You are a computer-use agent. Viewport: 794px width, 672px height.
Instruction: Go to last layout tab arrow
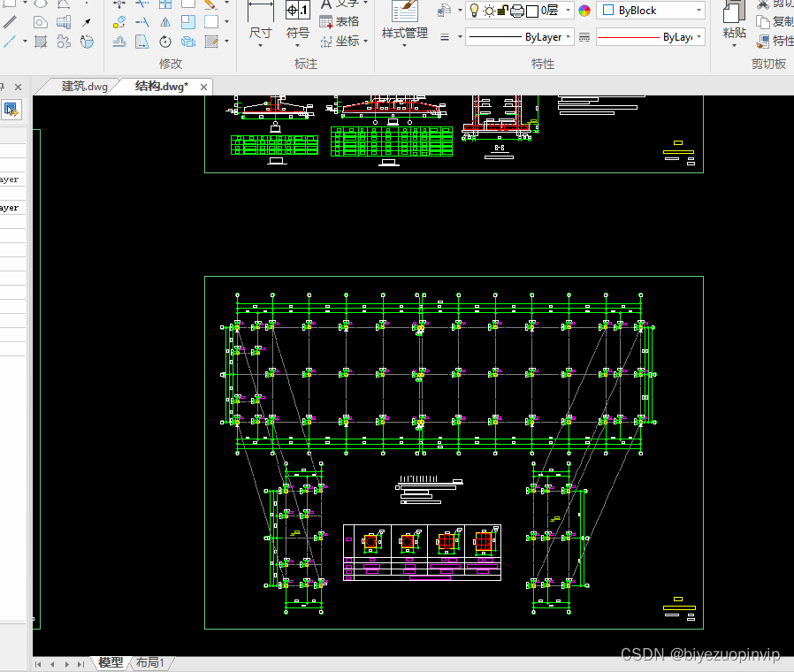80,664
